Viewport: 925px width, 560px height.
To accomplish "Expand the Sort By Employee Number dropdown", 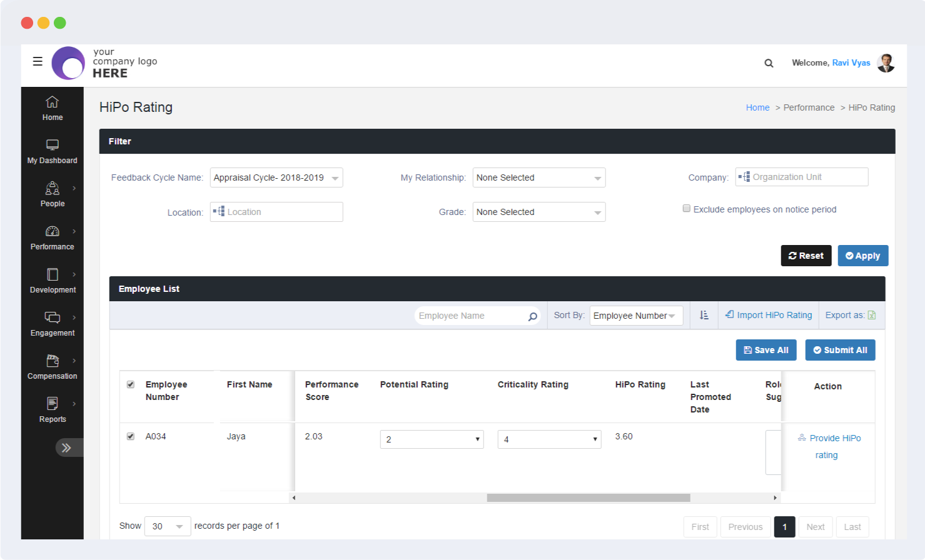I will (x=635, y=316).
